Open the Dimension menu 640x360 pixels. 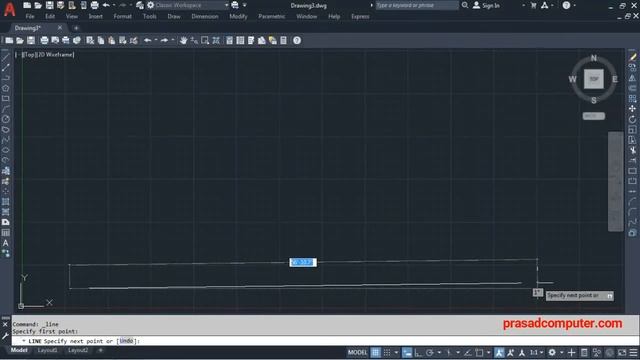205,16
